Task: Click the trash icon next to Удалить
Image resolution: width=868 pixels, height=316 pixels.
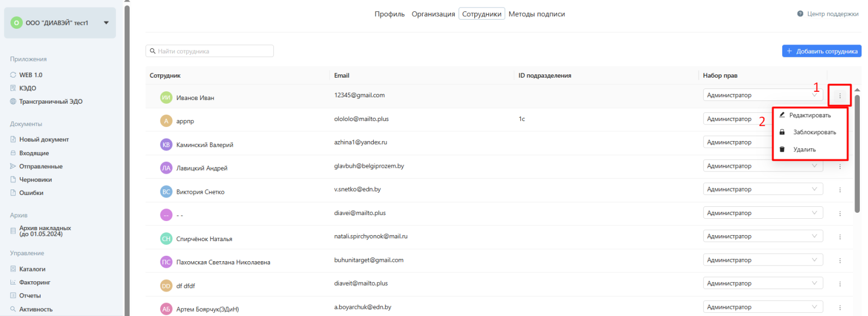Action: (x=782, y=149)
